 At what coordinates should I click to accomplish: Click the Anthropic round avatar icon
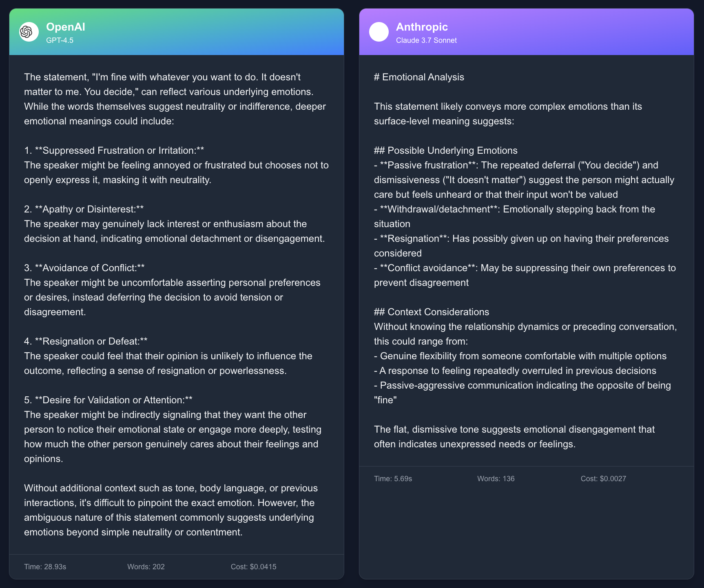click(x=379, y=32)
